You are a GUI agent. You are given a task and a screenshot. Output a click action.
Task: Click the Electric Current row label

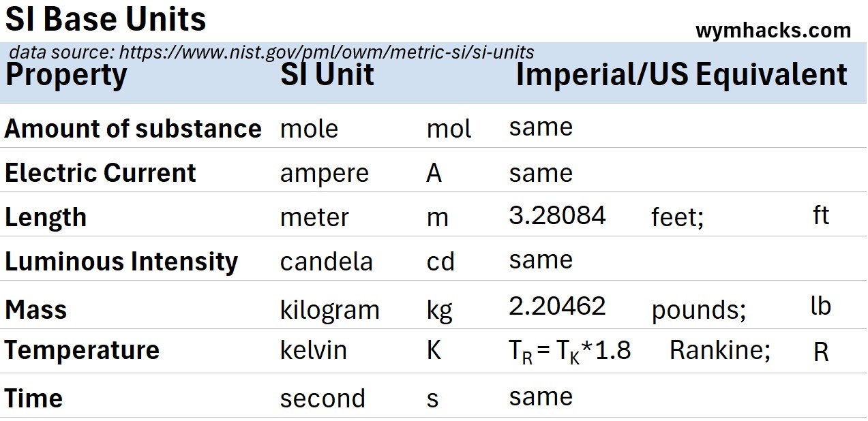point(100,173)
